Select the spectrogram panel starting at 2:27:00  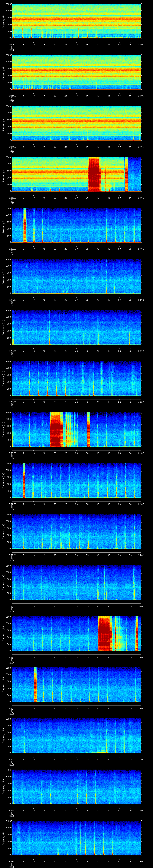click(x=76, y=276)
